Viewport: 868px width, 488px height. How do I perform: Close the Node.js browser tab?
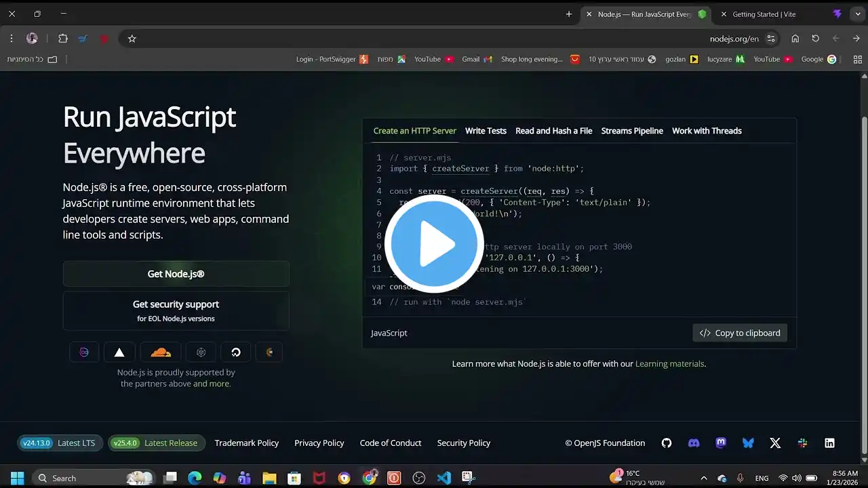click(589, 14)
